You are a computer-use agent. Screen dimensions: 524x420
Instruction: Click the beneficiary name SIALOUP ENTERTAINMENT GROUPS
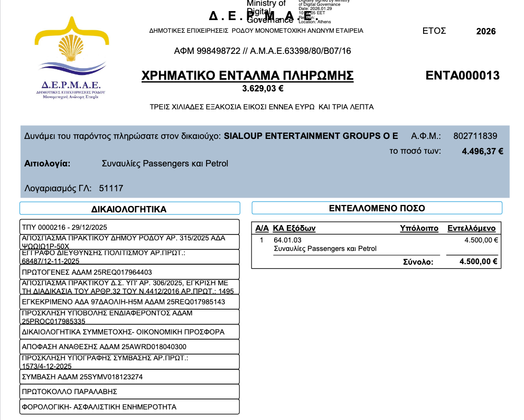[311, 136]
